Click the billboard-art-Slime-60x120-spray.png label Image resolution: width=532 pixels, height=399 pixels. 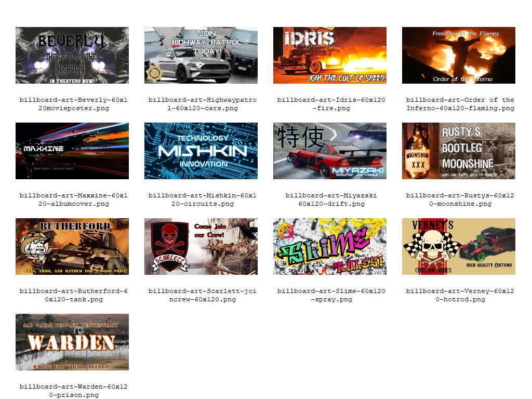[x=331, y=295]
